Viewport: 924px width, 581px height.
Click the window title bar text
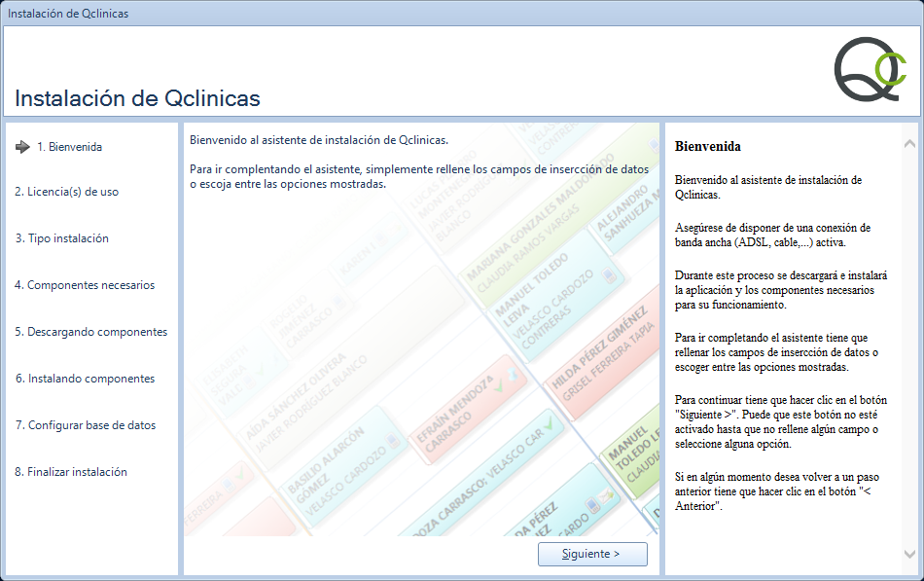[x=68, y=14]
